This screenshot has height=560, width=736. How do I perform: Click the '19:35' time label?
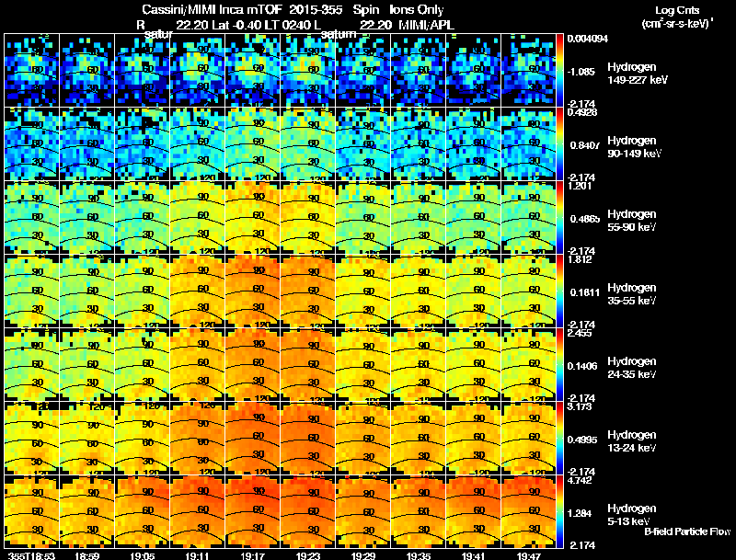pyautogui.click(x=419, y=556)
